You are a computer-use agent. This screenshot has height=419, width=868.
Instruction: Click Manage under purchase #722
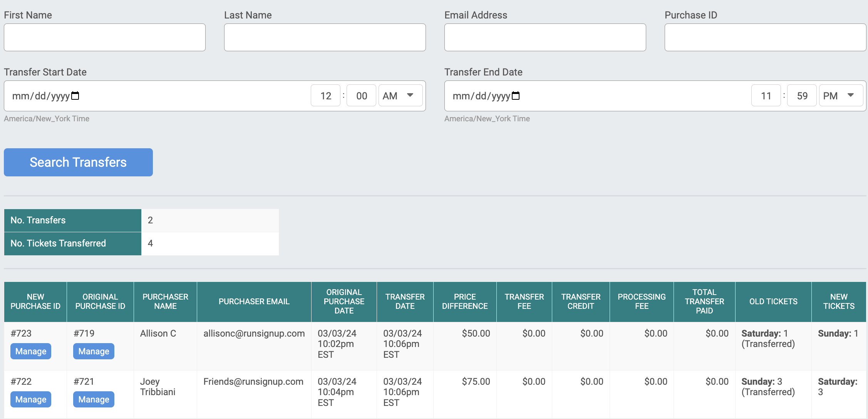(31, 399)
